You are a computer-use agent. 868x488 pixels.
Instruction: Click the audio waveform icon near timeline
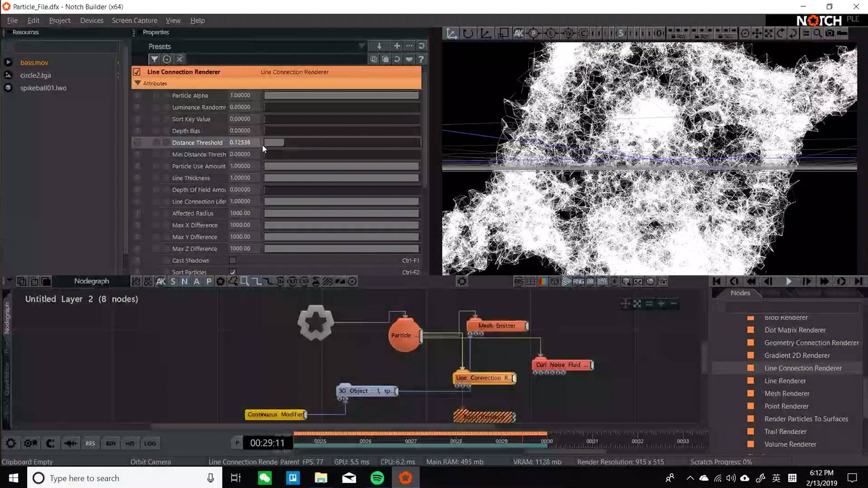tap(70, 443)
